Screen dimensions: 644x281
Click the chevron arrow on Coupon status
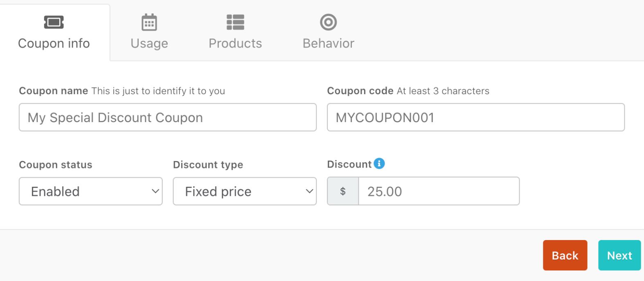click(155, 191)
